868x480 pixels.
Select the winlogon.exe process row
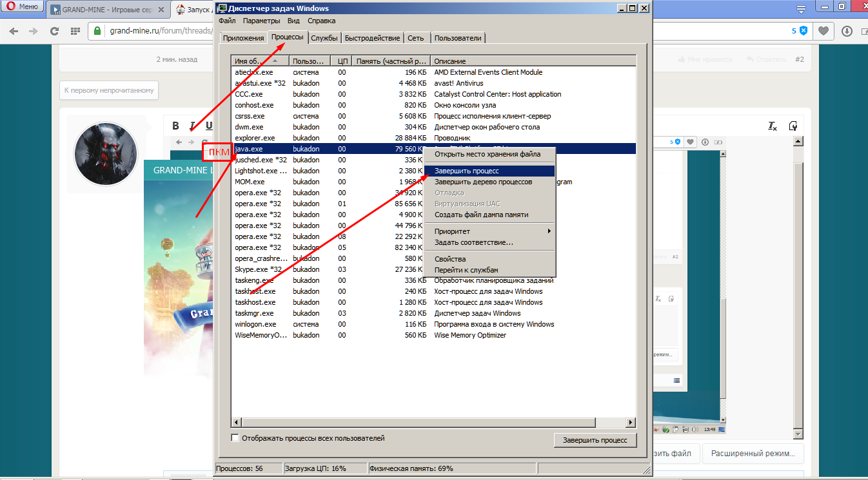433,324
